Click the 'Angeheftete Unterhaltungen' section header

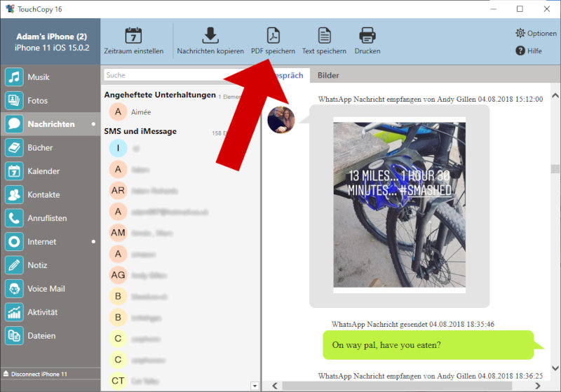160,95
